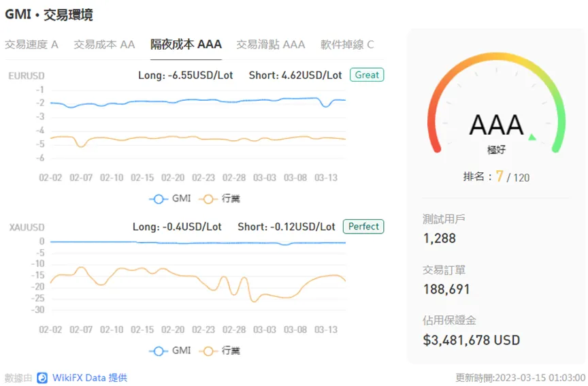Click the Short: -0.12USD/Lot value
The image size is (588, 386).
287,227
